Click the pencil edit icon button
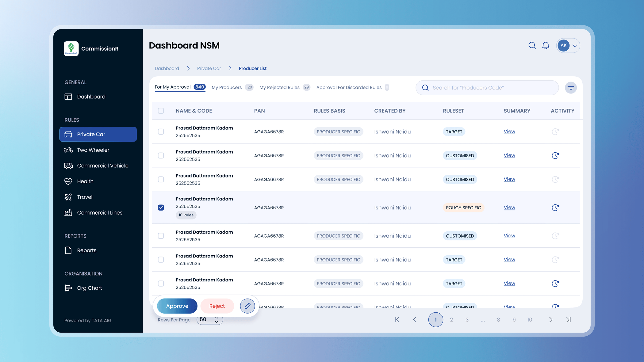 (x=247, y=306)
